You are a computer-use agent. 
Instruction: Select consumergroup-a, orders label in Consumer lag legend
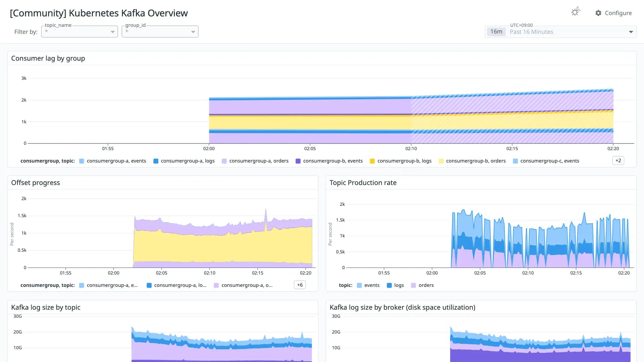click(x=259, y=161)
